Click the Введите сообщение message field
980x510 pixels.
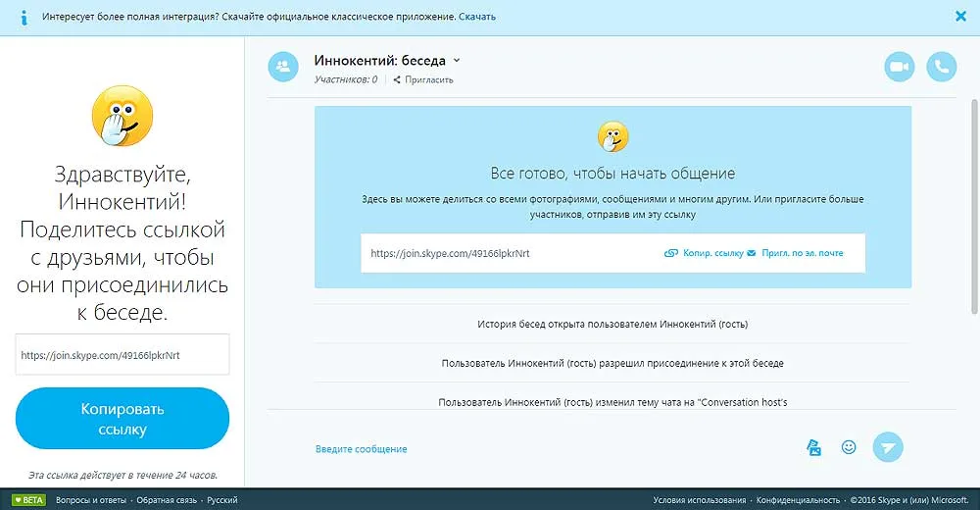(x=362, y=448)
